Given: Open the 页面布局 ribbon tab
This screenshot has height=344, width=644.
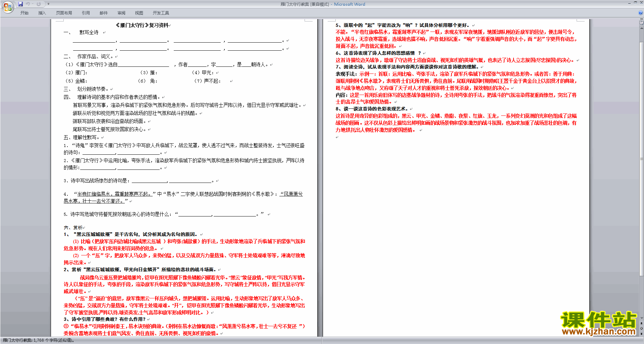Looking at the screenshot, I should click(64, 13).
